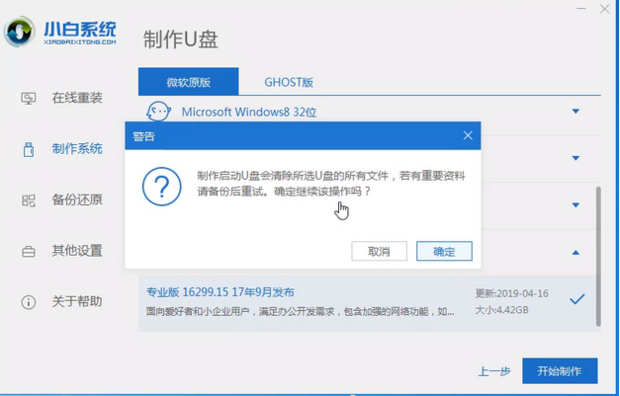This screenshot has width=620, height=396.
Task: Click the 备份还原 grid icon
Action: click(x=28, y=201)
